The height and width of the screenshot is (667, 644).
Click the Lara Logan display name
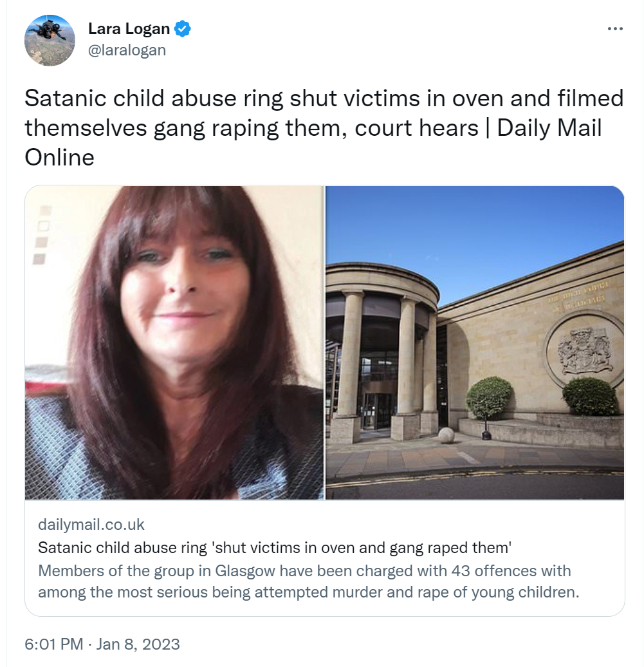coord(129,28)
